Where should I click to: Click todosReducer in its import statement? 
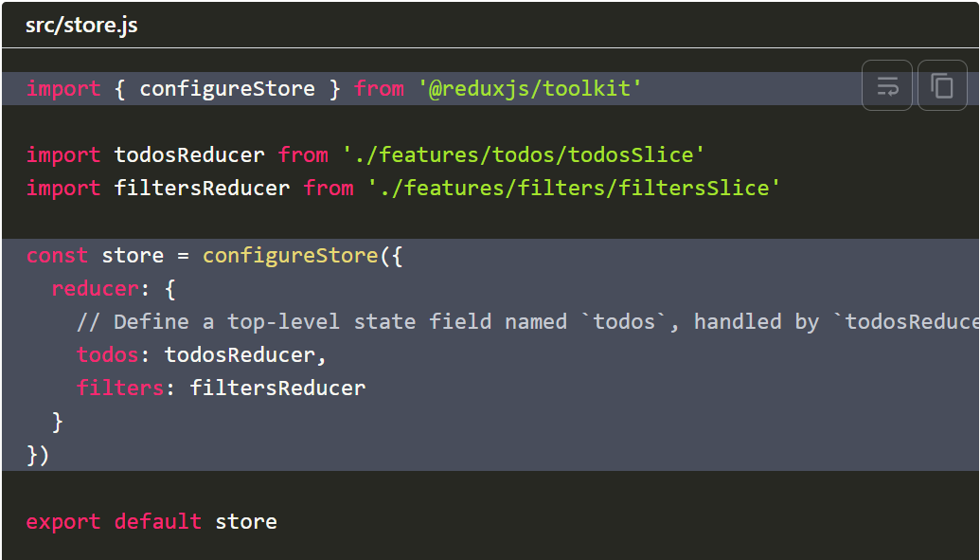coord(189,154)
